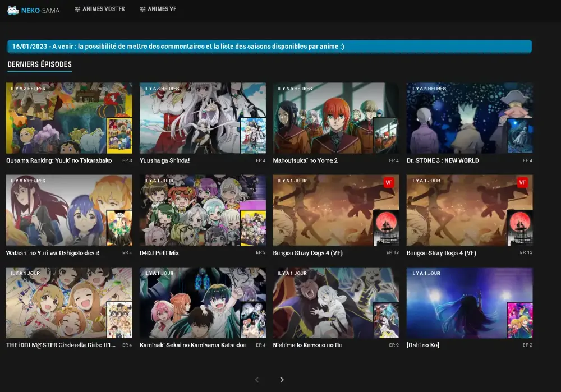Click 'IL Y A 5 HEURES' on Mahoutsukai card
The height and width of the screenshot is (392, 561).
point(295,89)
